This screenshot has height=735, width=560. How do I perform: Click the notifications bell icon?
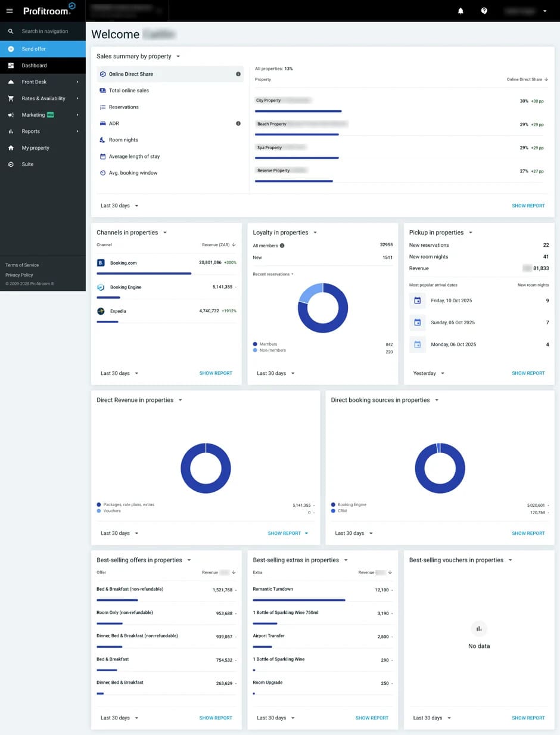click(x=461, y=11)
